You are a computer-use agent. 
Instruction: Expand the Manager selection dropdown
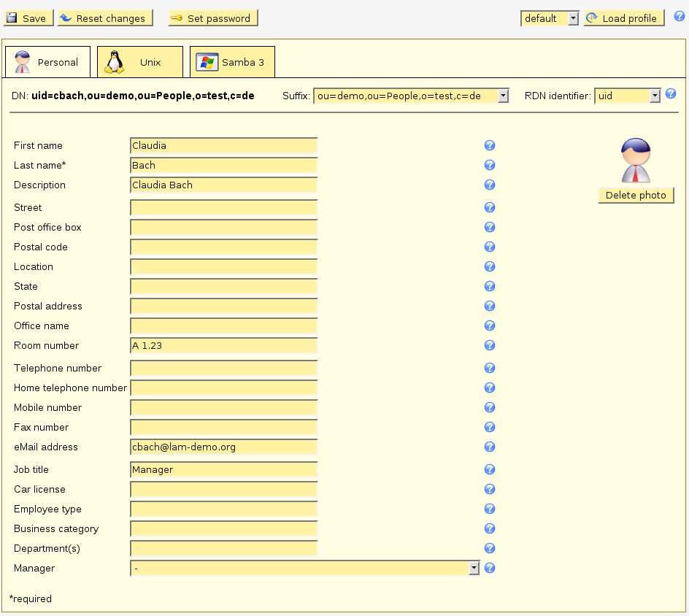click(304, 568)
